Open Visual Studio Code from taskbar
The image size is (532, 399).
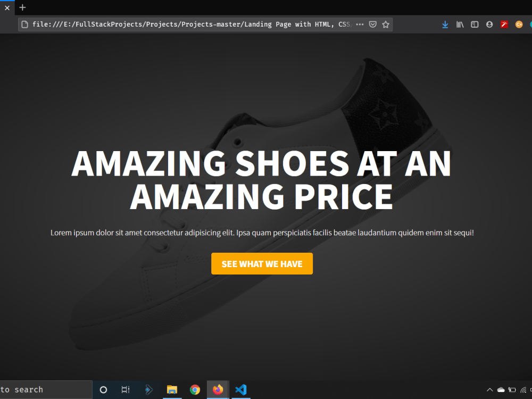(241, 389)
